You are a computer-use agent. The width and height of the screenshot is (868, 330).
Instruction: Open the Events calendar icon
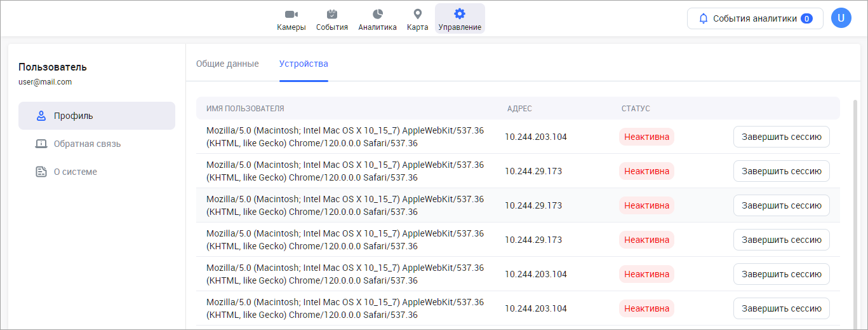click(331, 14)
